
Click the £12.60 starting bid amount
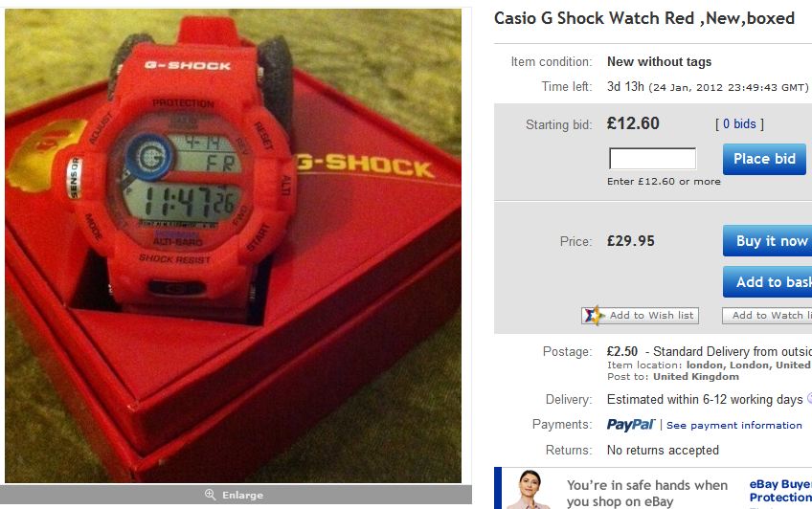point(633,123)
